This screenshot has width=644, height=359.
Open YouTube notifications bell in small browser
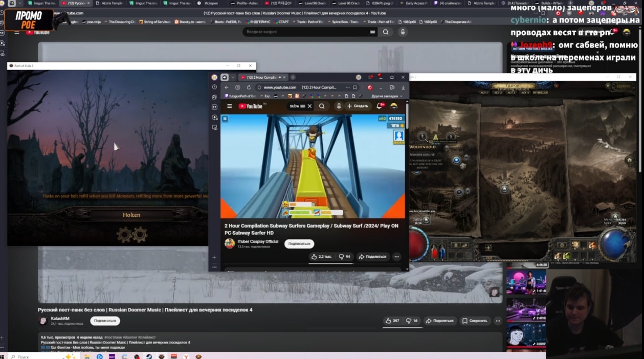[x=380, y=106]
